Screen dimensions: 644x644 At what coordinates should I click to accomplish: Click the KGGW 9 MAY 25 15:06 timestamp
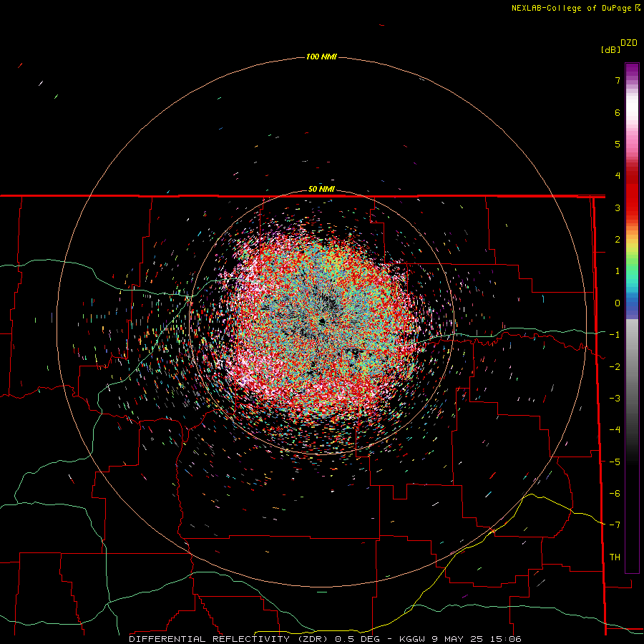460,639
